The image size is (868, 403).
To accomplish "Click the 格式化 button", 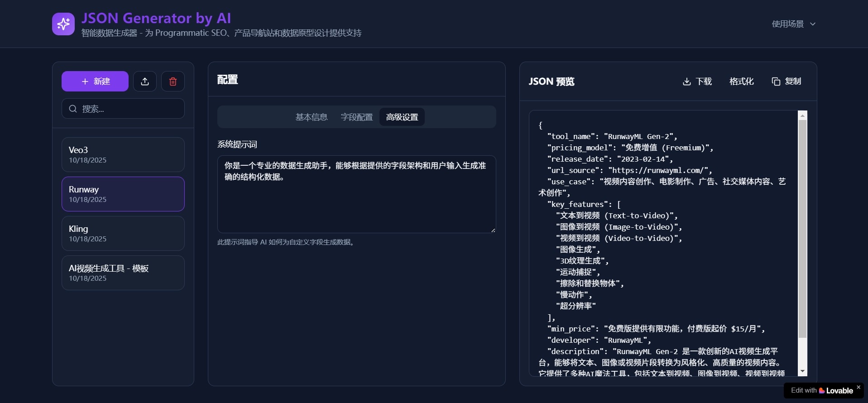I will [x=741, y=82].
